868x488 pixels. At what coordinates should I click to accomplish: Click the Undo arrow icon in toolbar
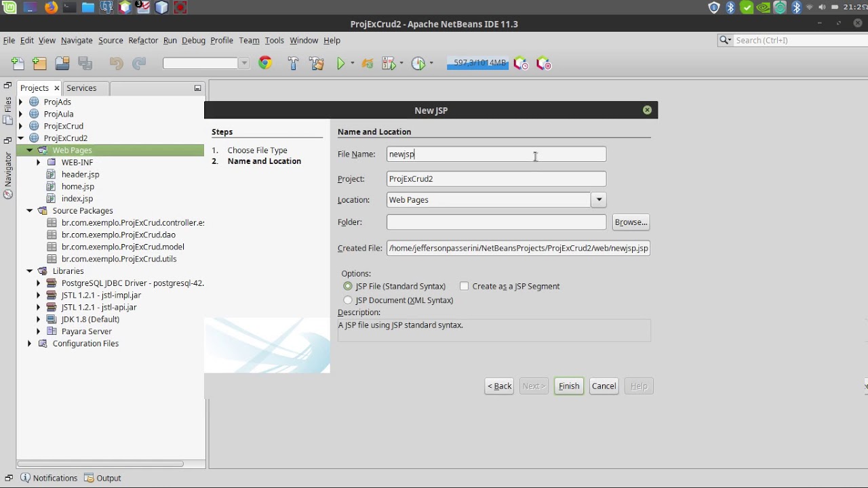116,64
